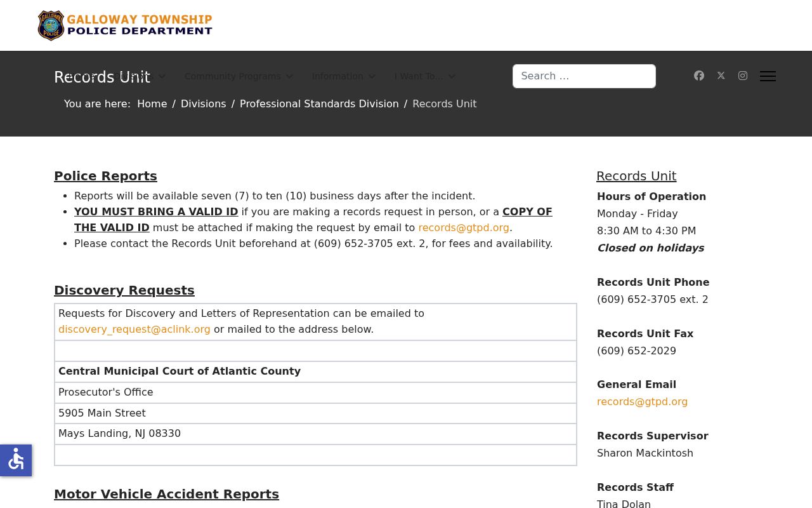
Task: Click the General Email label
Action: (636, 384)
